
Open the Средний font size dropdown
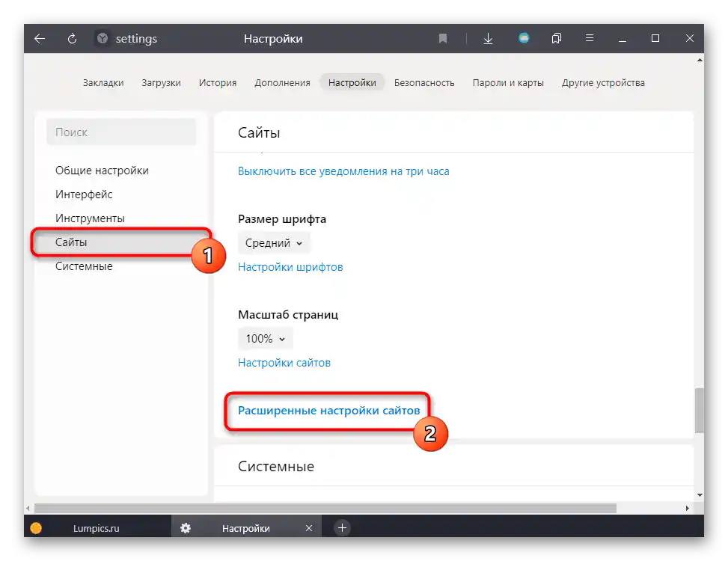pos(273,242)
